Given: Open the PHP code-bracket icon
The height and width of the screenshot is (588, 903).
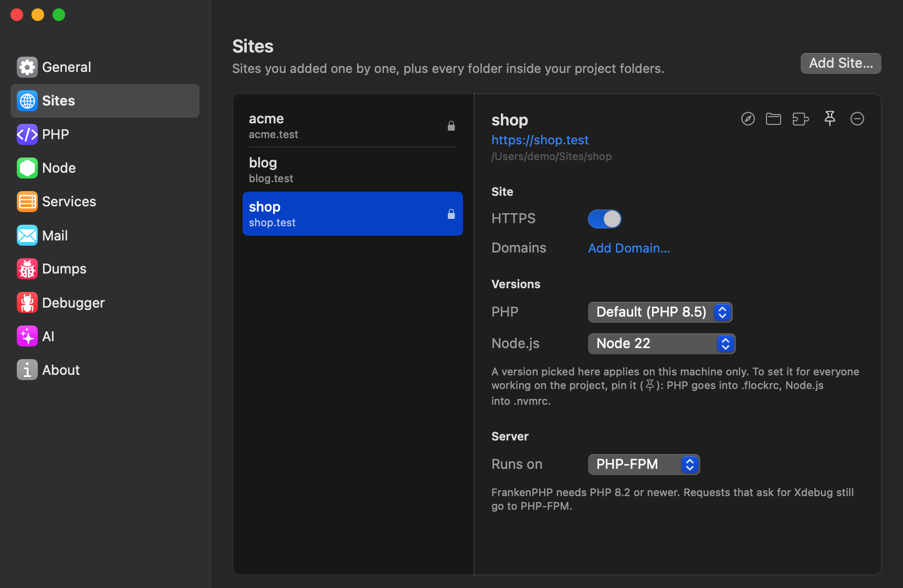Looking at the screenshot, I should pos(27,134).
